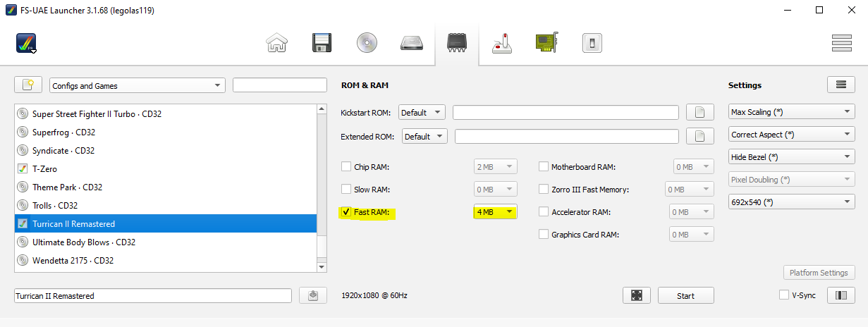Enable the Motherboard RAM checkbox

544,167
